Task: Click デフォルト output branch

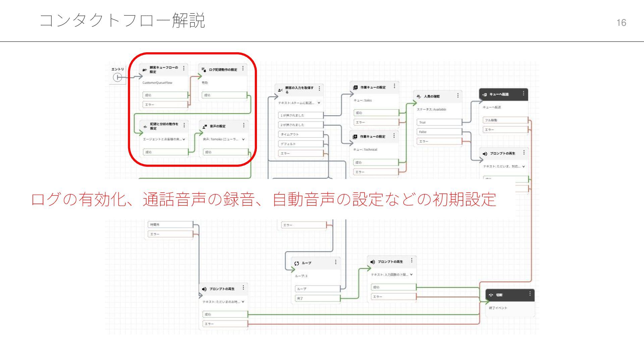Action: 301,144
